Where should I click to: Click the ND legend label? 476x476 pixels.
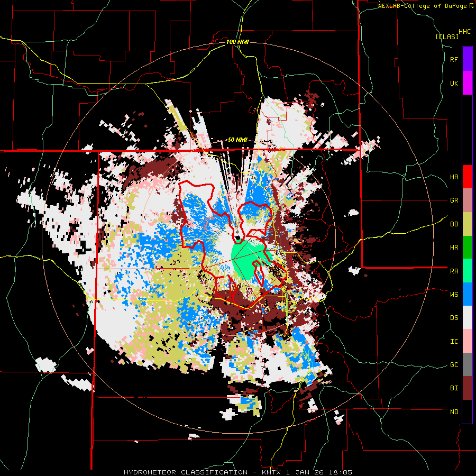[x=454, y=412]
